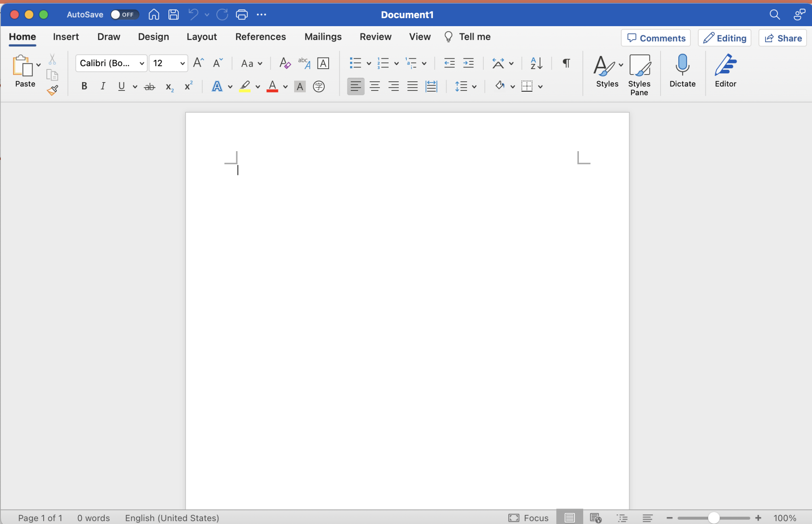
Task: Show paragraph marks
Action: tap(565, 63)
